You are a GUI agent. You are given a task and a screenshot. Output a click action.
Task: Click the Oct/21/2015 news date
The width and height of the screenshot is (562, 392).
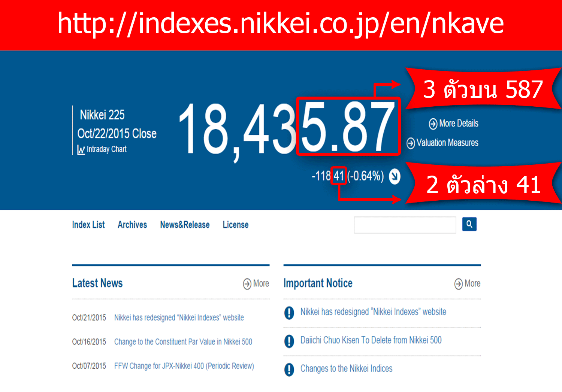pos(89,317)
